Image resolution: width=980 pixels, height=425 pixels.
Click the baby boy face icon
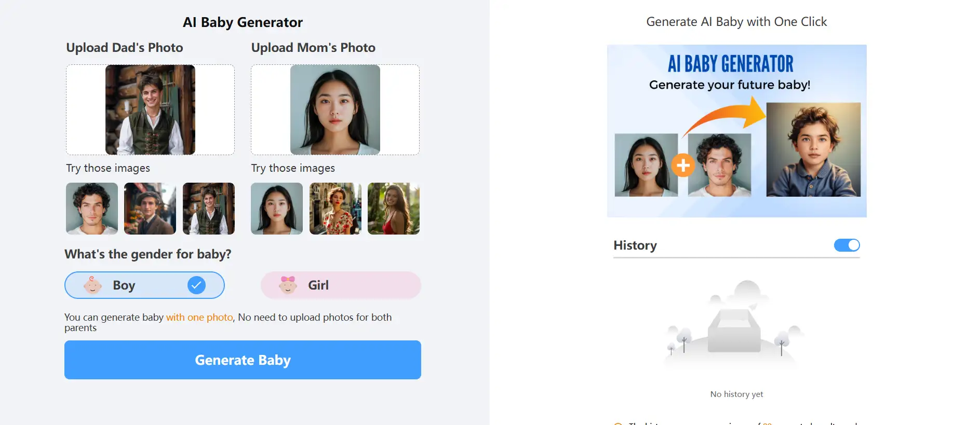(x=93, y=285)
